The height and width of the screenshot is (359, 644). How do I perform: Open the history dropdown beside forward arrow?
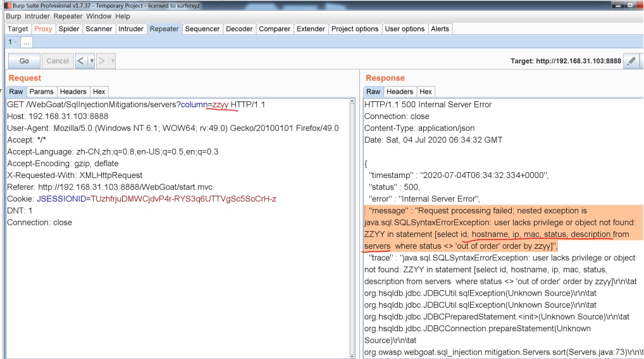113,61
